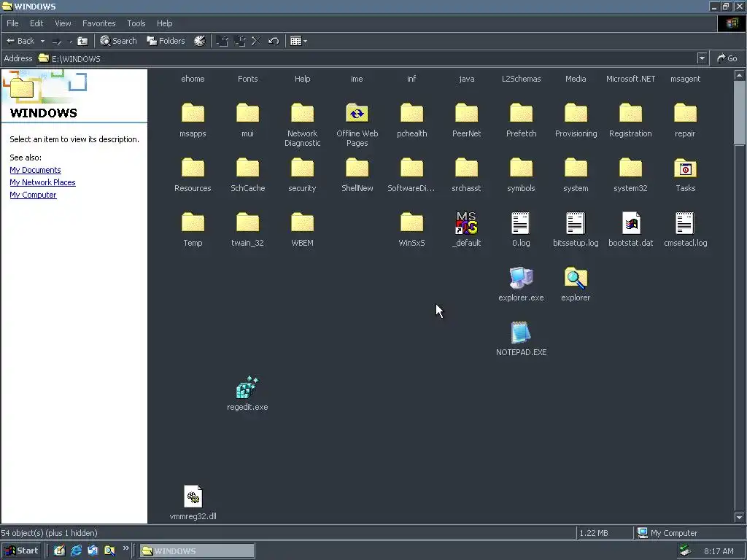Open the Edit menu
The image size is (747, 560).
click(36, 23)
